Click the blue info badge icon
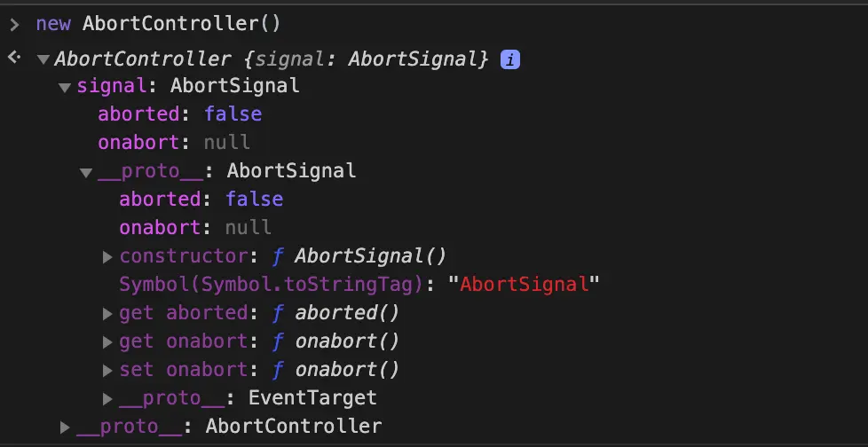This screenshot has height=447, width=868. click(x=510, y=59)
